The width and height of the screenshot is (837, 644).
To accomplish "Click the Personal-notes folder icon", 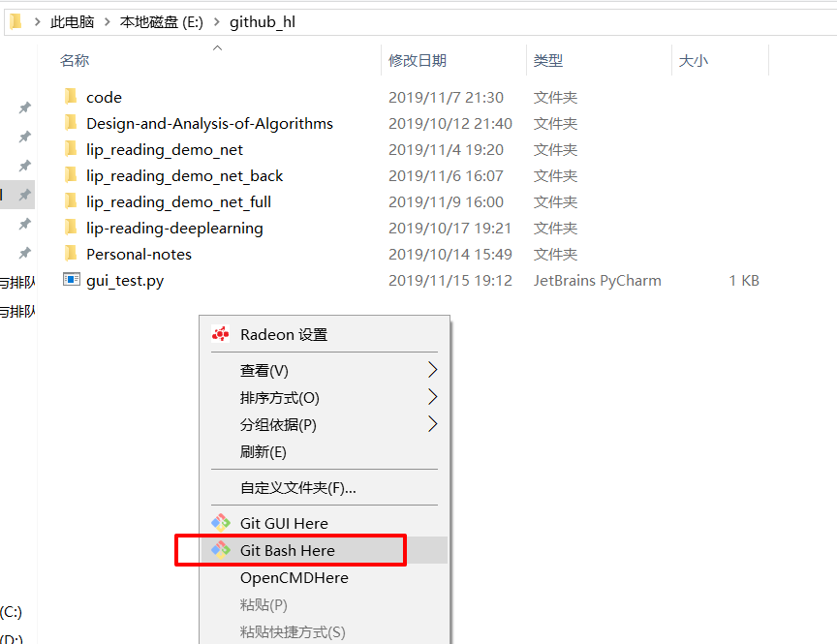I will pyautogui.click(x=71, y=254).
